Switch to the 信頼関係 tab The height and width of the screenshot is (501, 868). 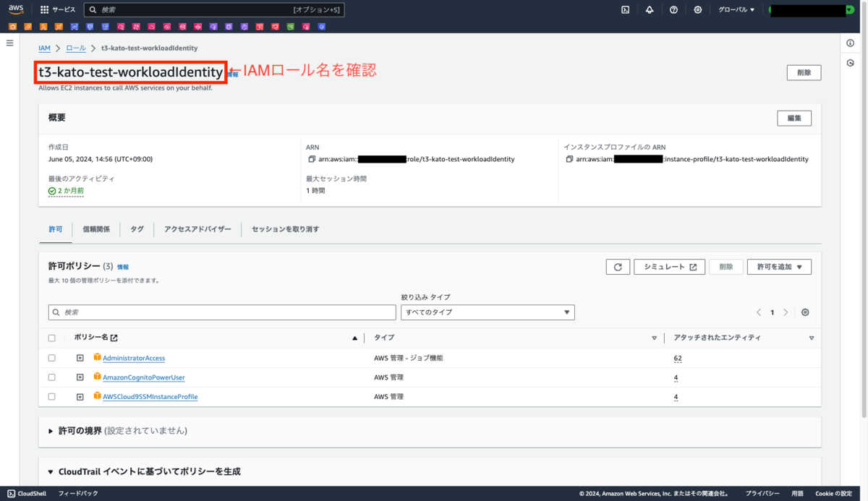[96, 229]
